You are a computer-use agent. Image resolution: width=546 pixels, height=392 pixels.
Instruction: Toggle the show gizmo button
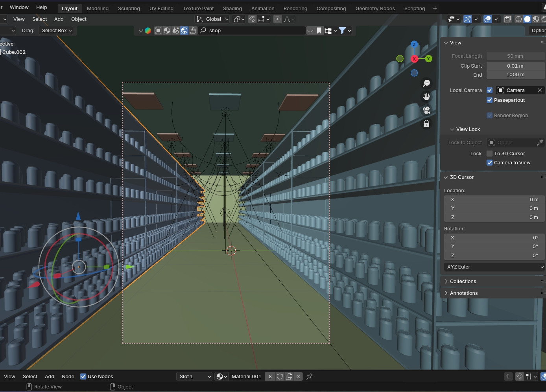pyautogui.click(x=467, y=19)
